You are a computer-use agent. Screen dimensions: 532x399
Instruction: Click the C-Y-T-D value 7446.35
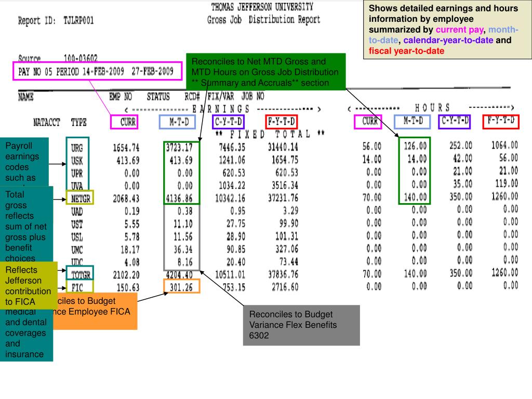(232, 147)
